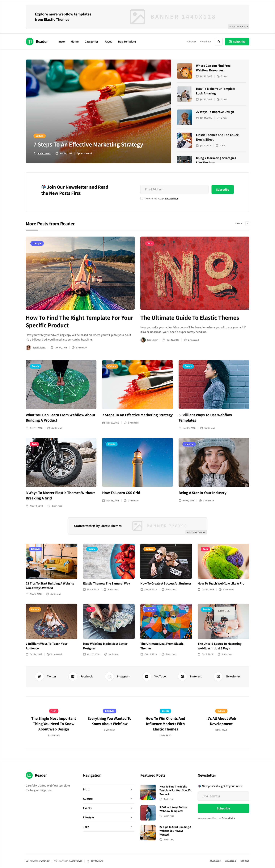The height and width of the screenshot is (868, 275).
Task: Click the Newsletter envelope icon
Action: (218, 676)
